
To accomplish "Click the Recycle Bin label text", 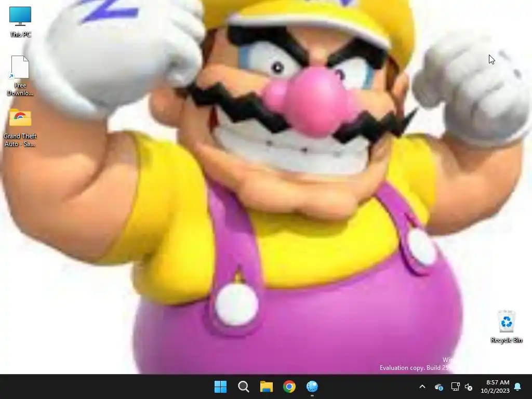I will coord(506,340).
